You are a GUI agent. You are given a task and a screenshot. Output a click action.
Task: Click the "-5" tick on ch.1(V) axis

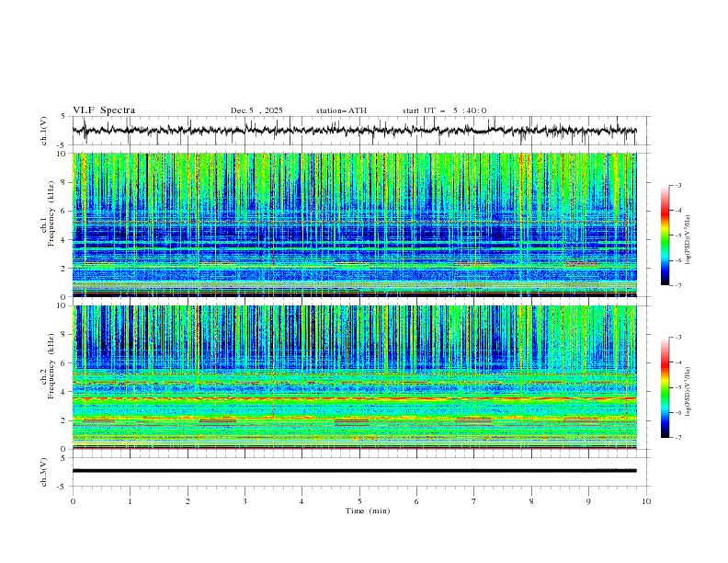(x=63, y=145)
